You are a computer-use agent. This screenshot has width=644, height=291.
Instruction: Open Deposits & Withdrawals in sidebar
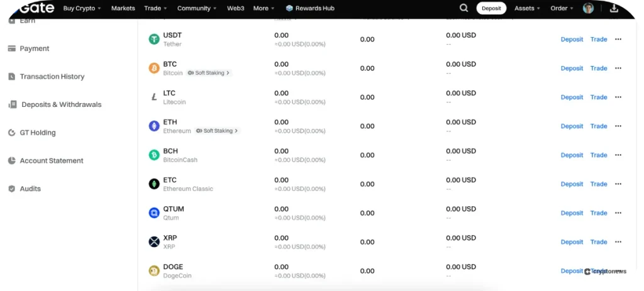(x=61, y=105)
